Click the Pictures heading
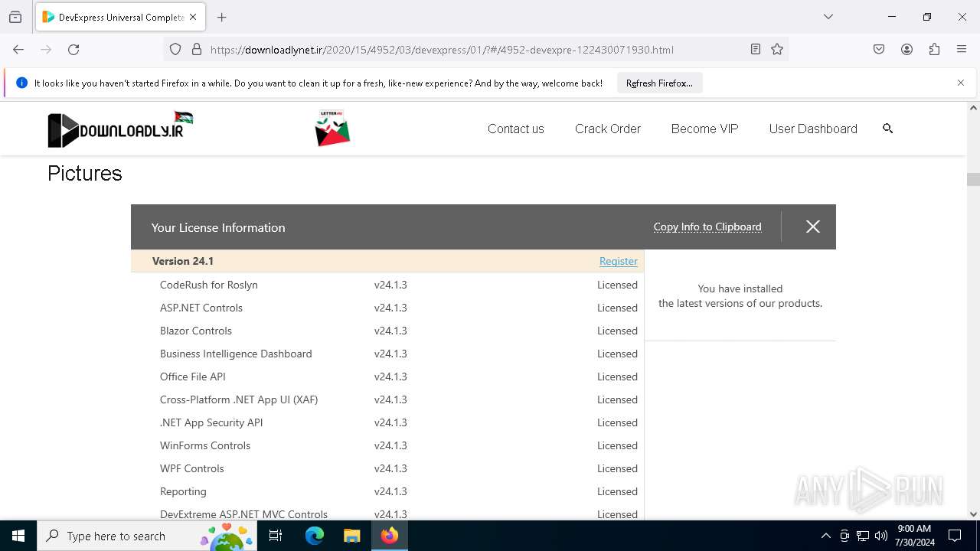This screenshot has width=980, height=551. tap(85, 174)
